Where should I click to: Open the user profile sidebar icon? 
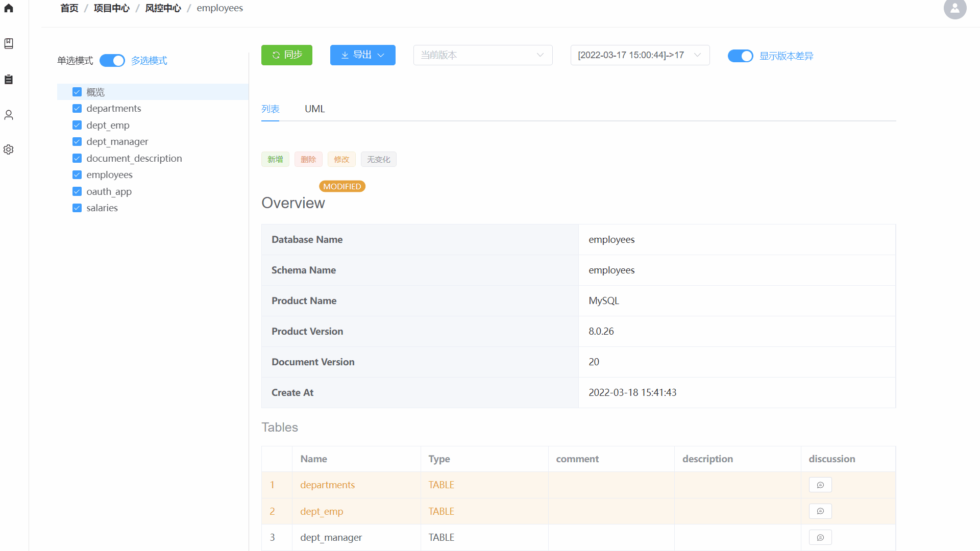pyautogui.click(x=9, y=115)
